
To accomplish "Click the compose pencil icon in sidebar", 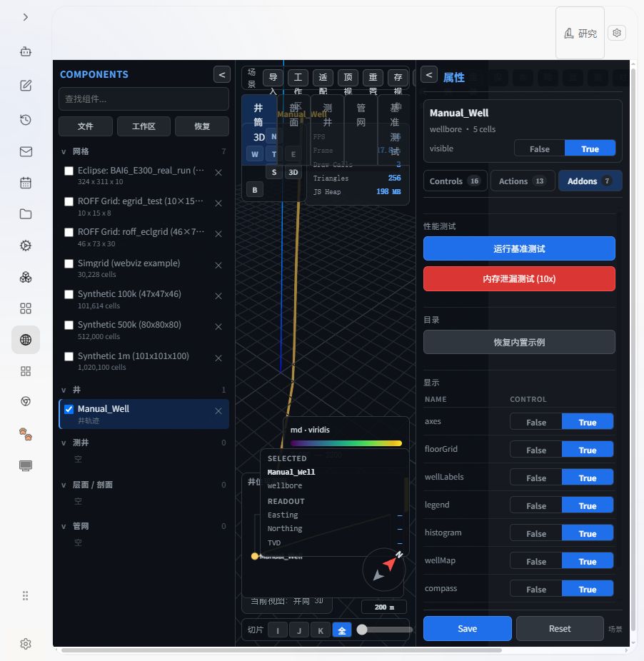I will 26,86.
